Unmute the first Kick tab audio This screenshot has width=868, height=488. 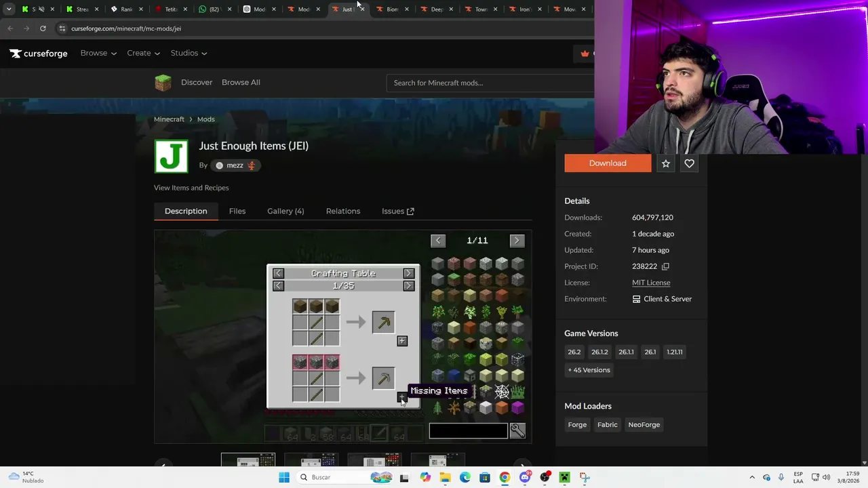(42, 9)
